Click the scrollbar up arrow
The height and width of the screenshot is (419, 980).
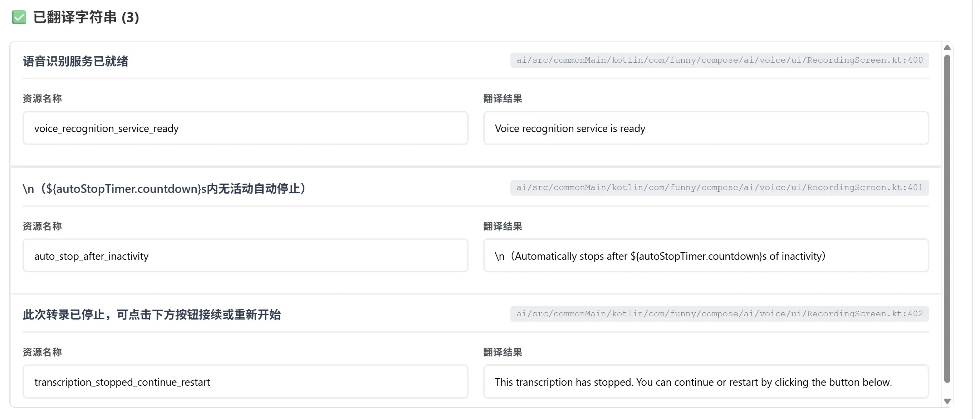click(947, 48)
